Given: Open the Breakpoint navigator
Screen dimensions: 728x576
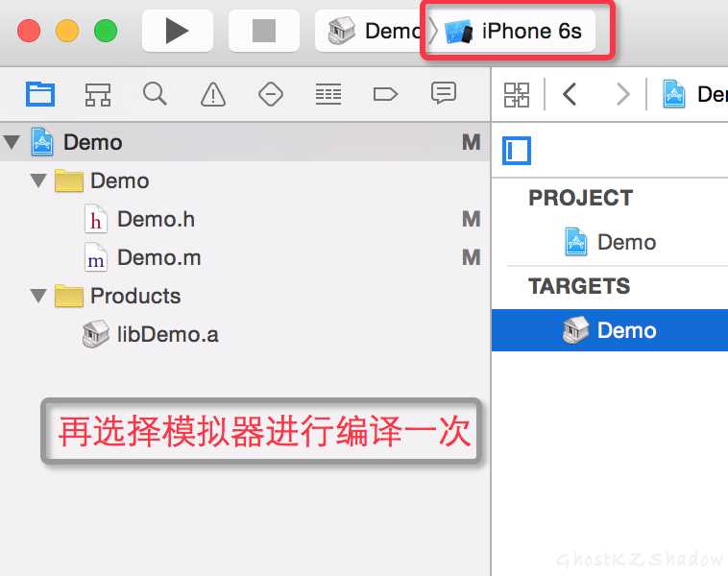Looking at the screenshot, I should 385,94.
